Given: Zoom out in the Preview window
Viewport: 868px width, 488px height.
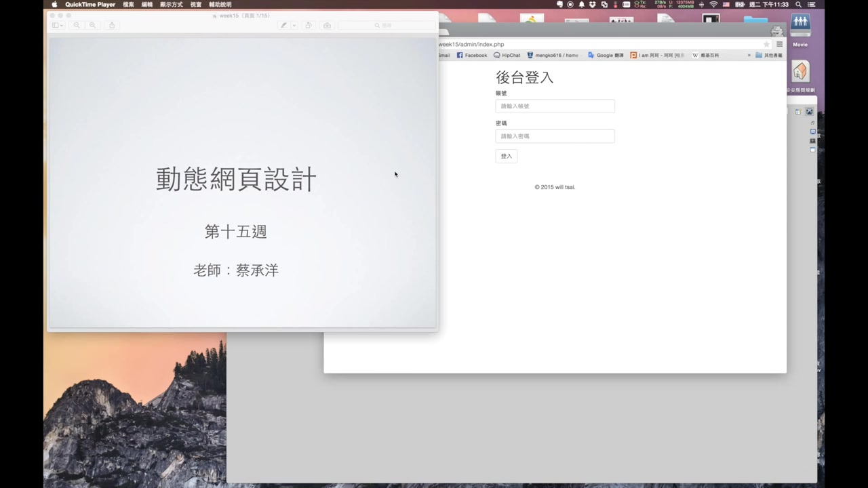Looking at the screenshot, I should click(x=77, y=25).
